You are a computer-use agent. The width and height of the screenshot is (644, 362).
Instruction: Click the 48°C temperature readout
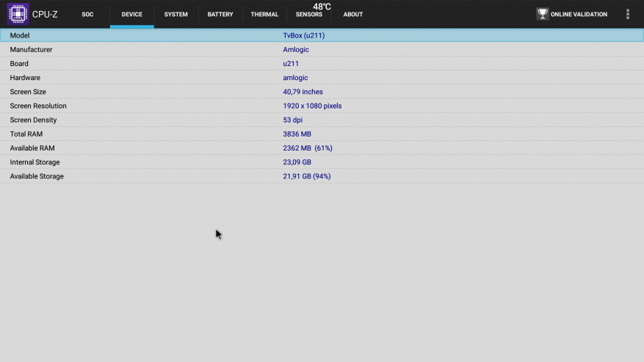[x=322, y=6]
